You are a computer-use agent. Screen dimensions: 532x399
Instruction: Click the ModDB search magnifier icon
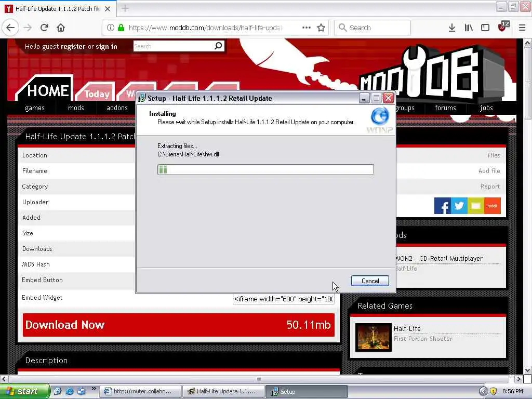coord(219,46)
